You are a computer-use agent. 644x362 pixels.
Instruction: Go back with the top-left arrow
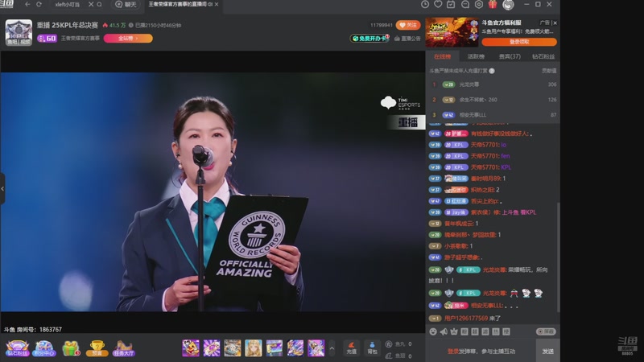(27, 4)
